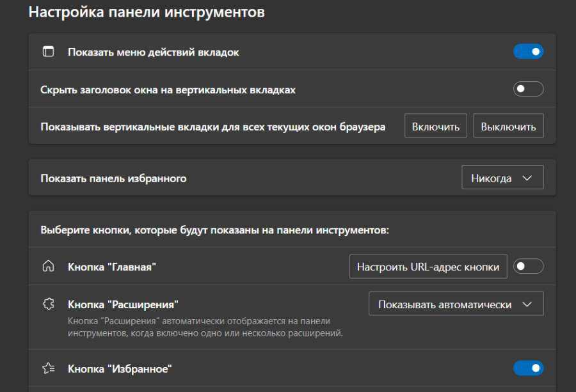Click the house icon beside Кнопка "Главная"
This screenshot has height=392, width=576.
tap(48, 267)
